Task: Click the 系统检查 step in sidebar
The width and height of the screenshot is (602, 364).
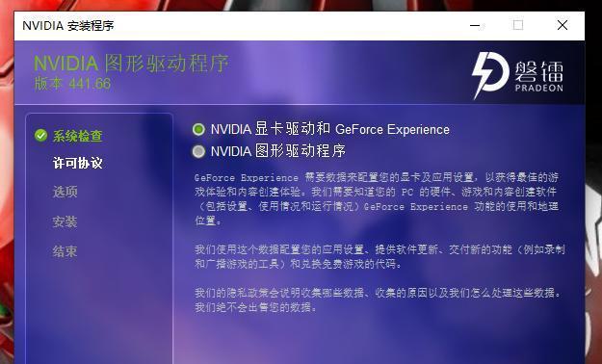Action: (x=78, y=136)
